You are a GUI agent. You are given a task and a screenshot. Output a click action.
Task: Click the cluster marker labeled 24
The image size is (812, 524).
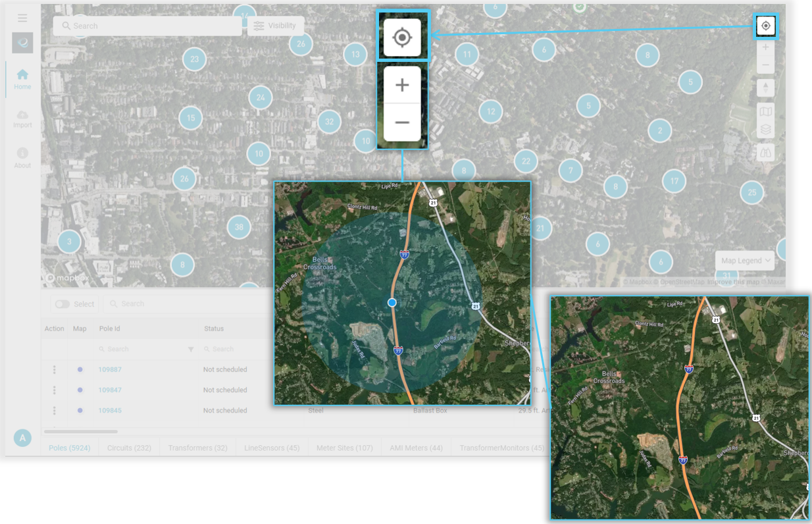[x=261, y=98]
